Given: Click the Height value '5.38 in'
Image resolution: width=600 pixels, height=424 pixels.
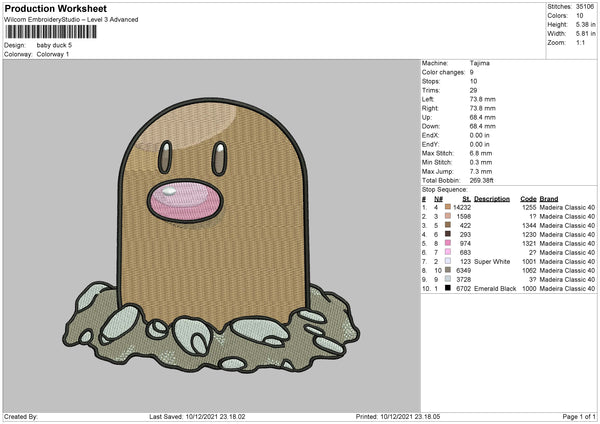Looking at the screenshot, I should click(585, 24).
